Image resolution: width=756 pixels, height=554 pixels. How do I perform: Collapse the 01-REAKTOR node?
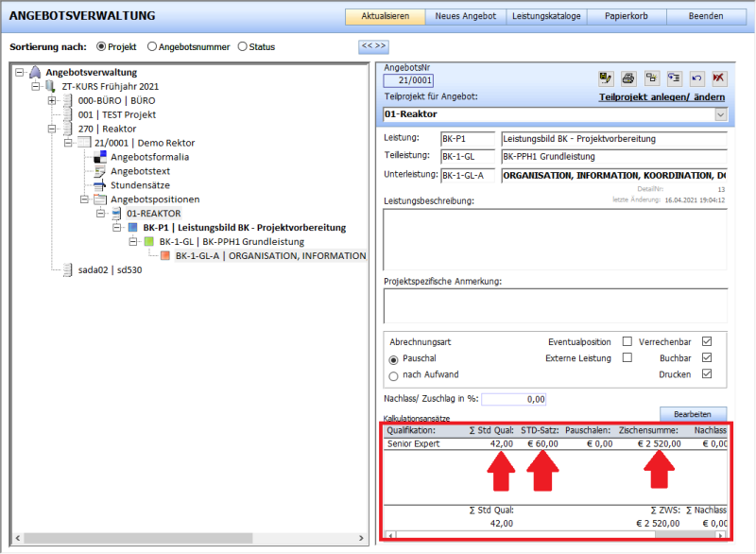tap(100, 214)
